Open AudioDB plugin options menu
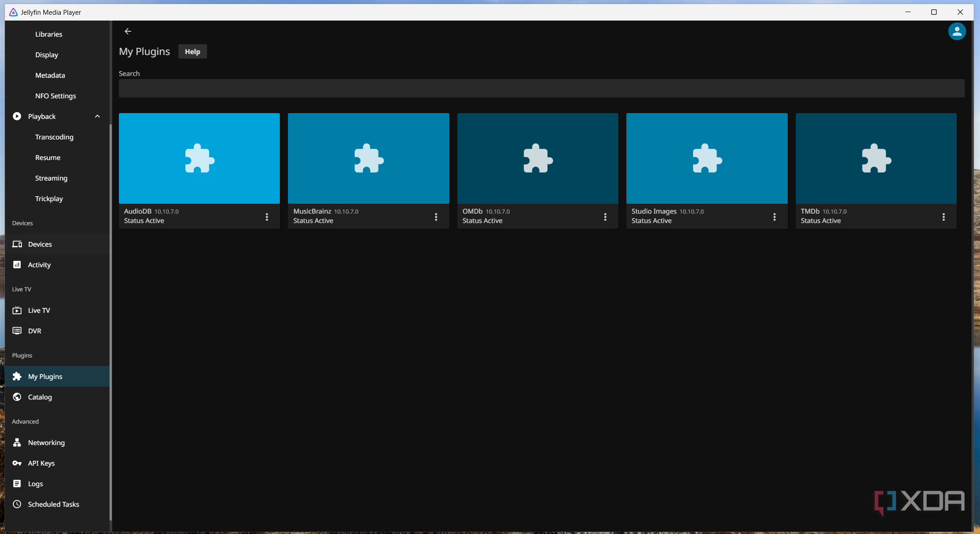The height and width of the screenshot is (534, 980). (267, 217)
